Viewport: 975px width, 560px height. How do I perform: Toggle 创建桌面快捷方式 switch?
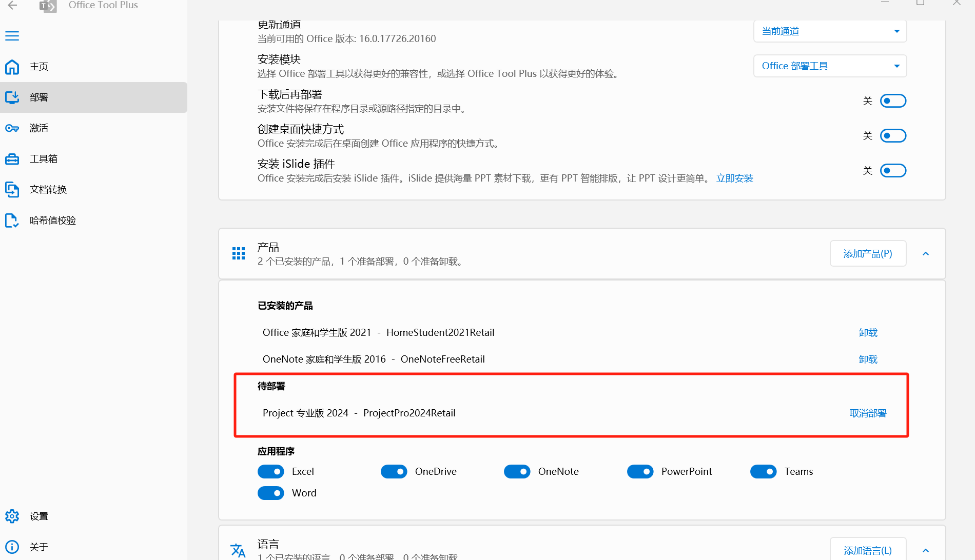click(893, 136)
